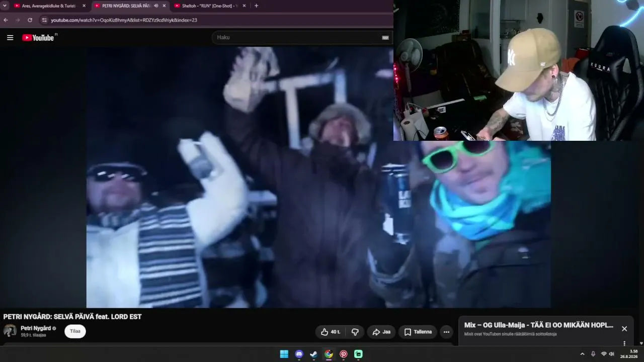Visit the Petri Nygård channel name link
This screenshot has height=362, width=644.
coord(36,328)
